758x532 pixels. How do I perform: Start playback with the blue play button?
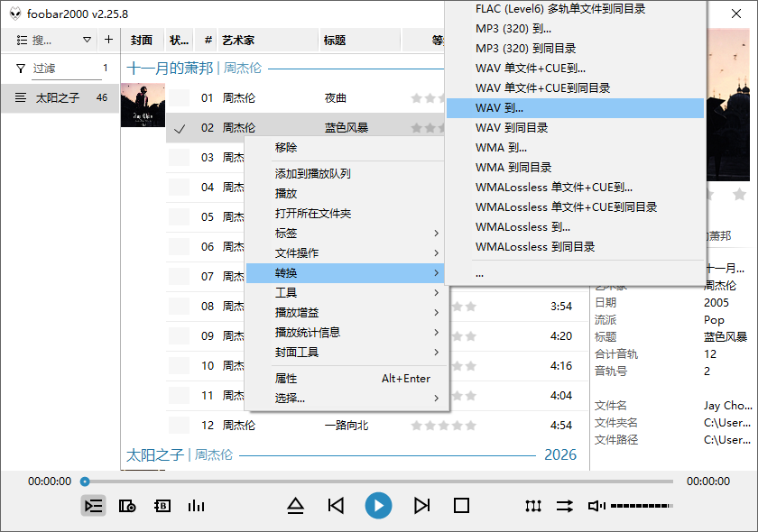pos(378,506)
